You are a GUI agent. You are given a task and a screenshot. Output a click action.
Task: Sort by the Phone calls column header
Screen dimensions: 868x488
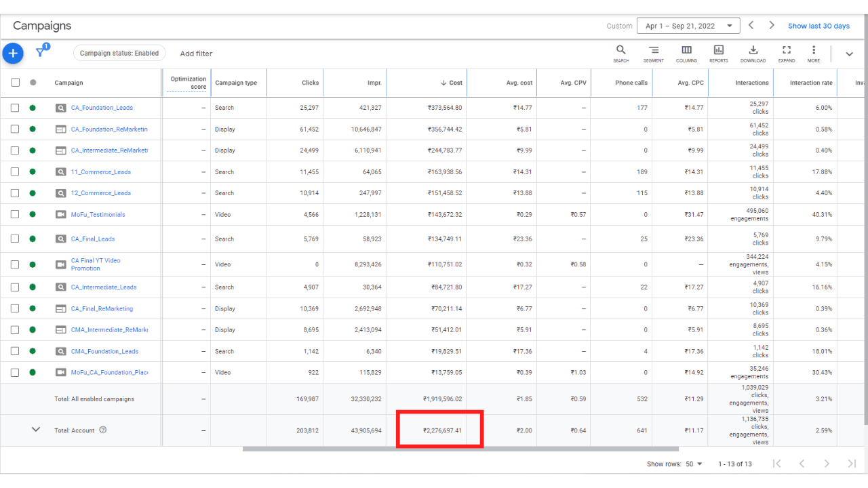tap(631, 83)
